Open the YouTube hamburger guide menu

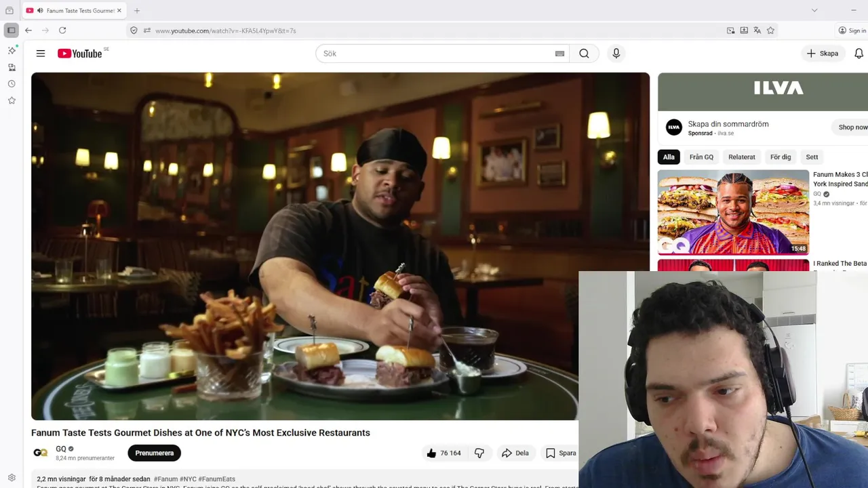[x=41, y=54]
